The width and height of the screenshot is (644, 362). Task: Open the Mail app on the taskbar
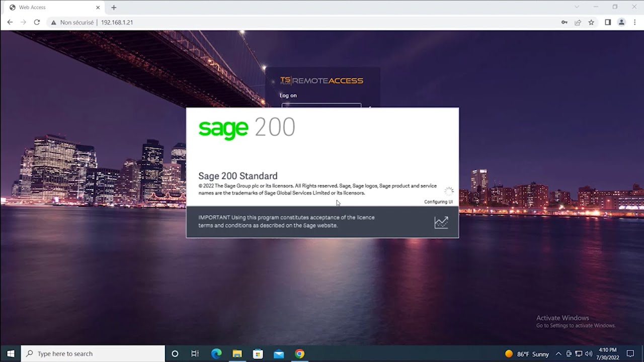click(279, 353)
